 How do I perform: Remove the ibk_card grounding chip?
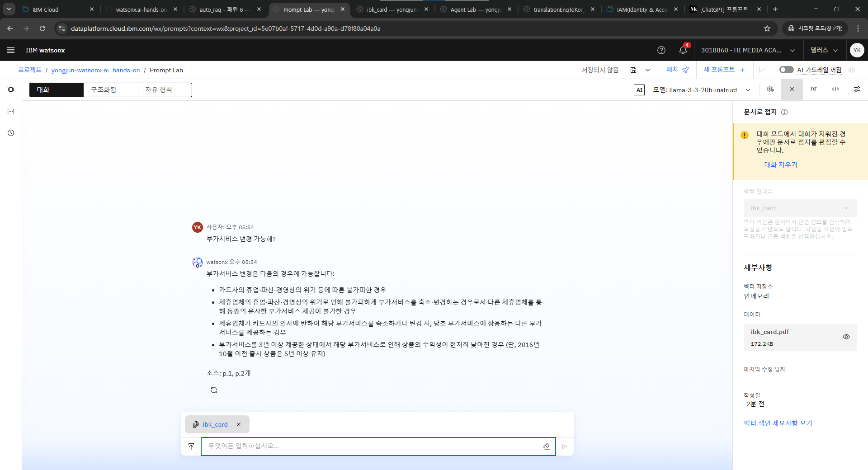pyautogui.click(x=239, y=424)
